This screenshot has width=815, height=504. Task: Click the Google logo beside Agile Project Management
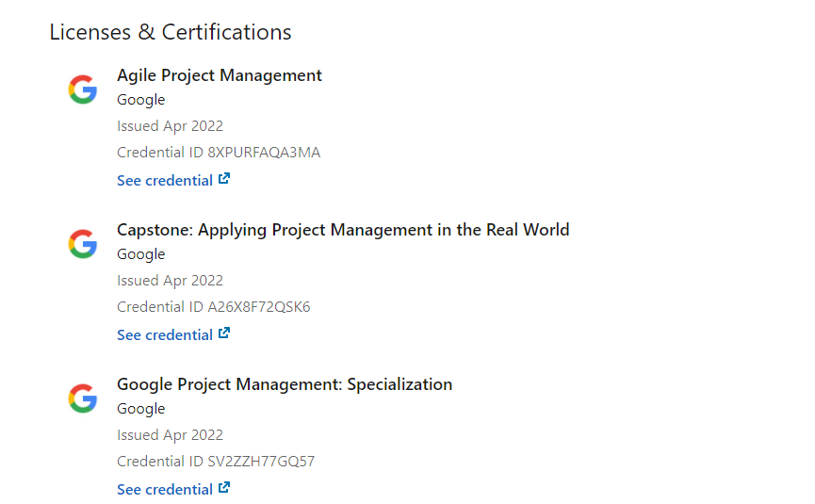83,89
